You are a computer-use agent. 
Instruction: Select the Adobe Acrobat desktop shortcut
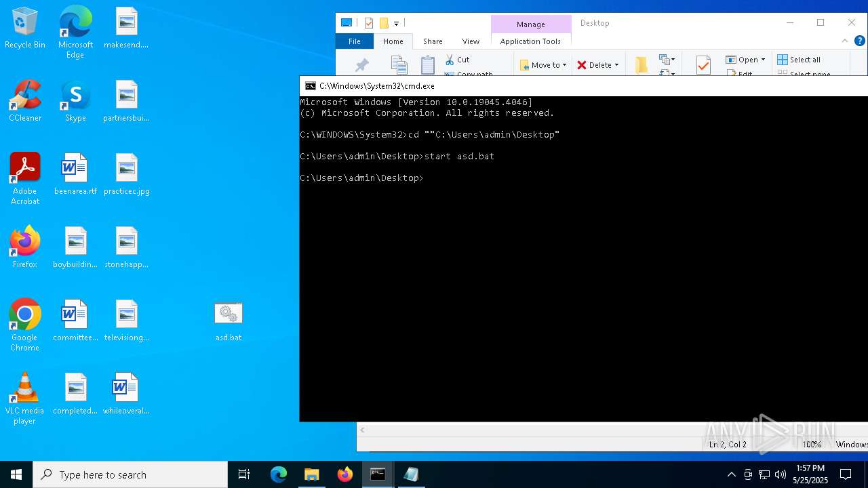(x=25, y=179)
